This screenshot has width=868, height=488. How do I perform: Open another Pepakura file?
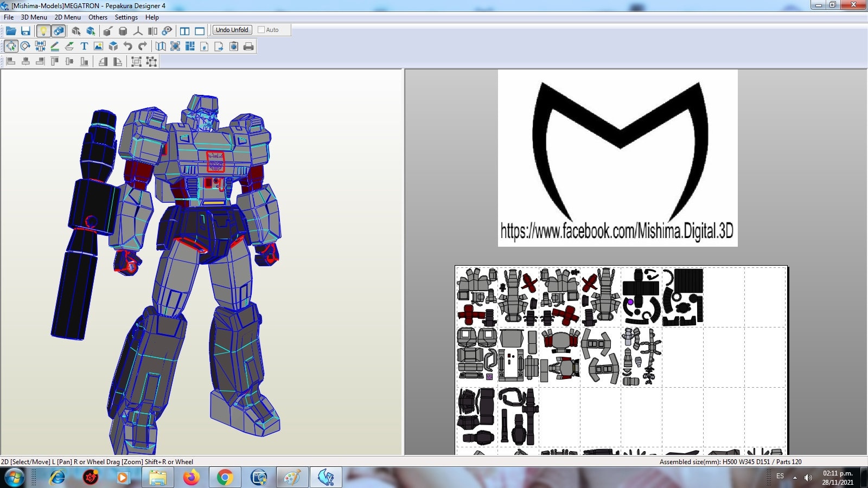(x=11, y=31)
